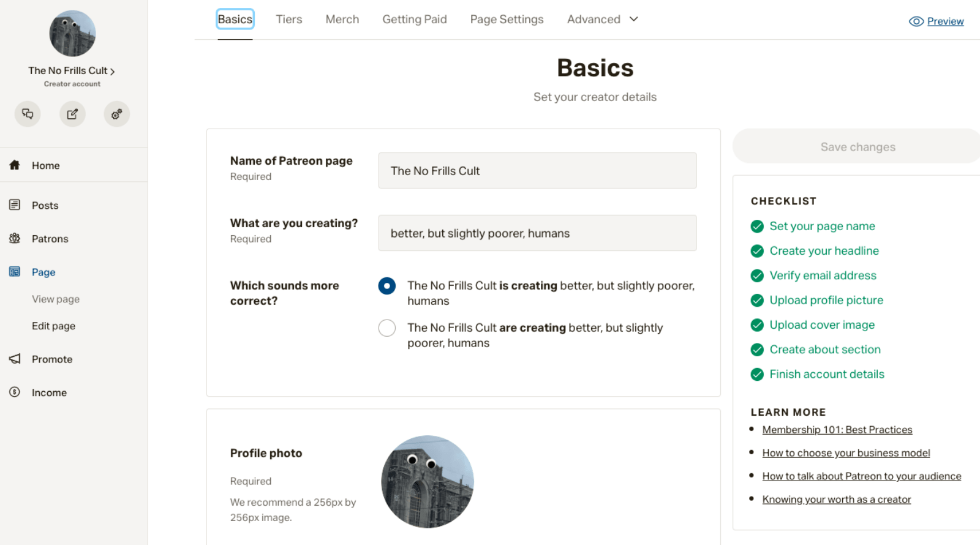Screen dimensions: 980x551
Task: Click the Income dollar icon
Action: coord(15,392)
